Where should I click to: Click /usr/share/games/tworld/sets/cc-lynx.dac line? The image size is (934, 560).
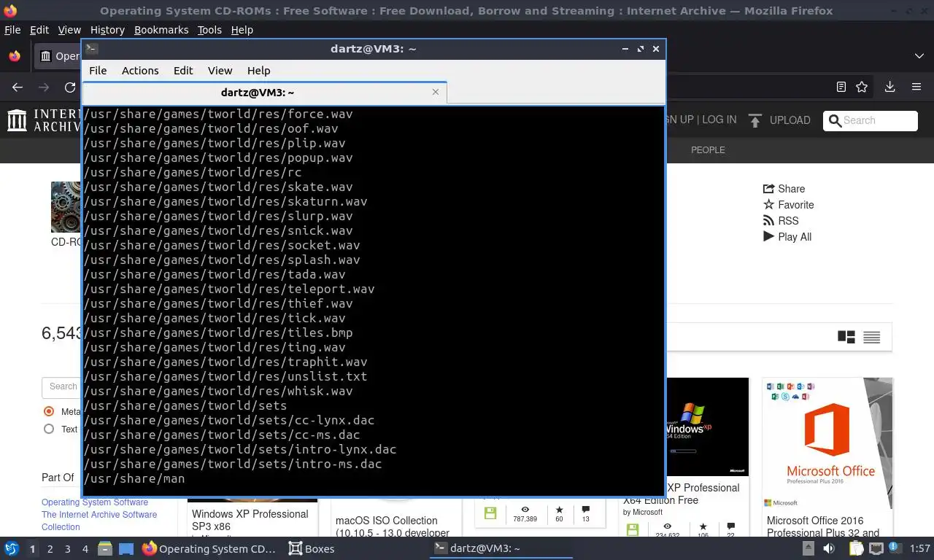click(x=229, y=420)
